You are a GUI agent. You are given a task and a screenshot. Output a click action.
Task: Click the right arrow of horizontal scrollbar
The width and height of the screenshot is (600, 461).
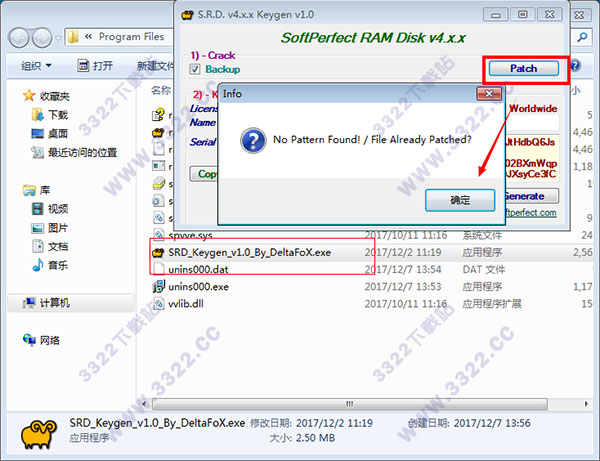(586, 404)
